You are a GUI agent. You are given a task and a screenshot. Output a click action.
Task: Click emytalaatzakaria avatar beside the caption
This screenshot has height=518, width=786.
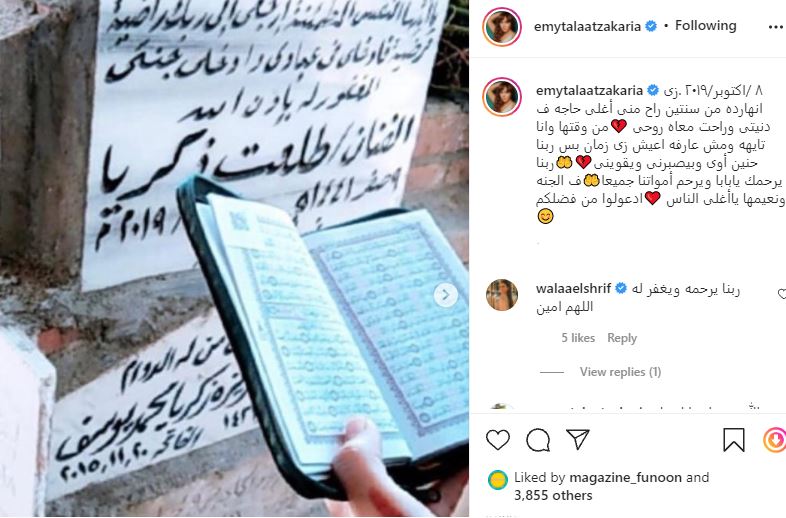[x=502, y=97]
